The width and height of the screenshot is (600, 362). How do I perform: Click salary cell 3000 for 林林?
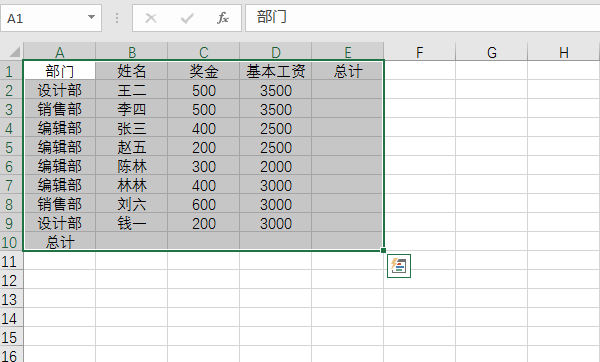click(276, 184)
